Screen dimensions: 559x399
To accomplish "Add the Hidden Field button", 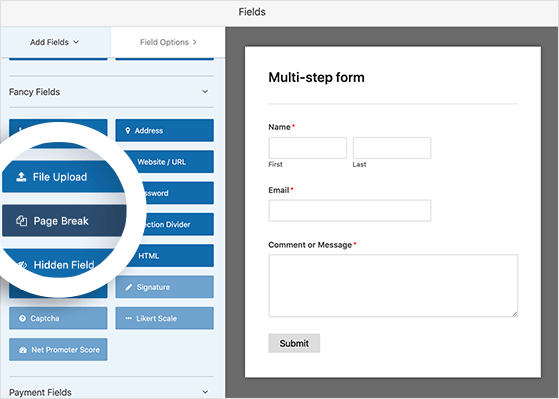I will click(59, 263).
